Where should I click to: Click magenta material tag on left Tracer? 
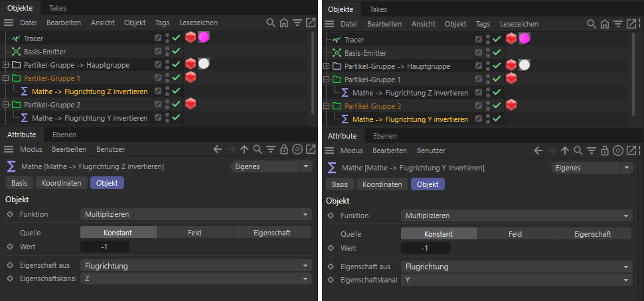coord(204,38)
